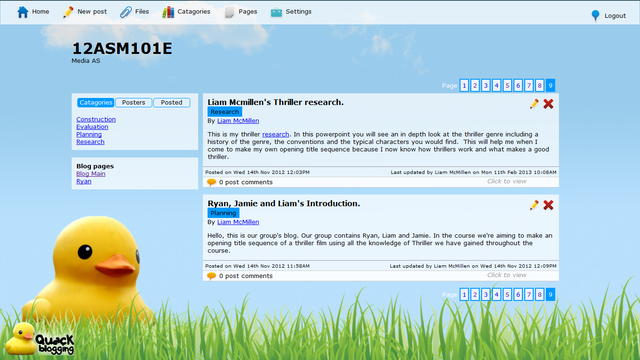Delete the Ryan, Jamie and Liam's Introduction post

(x=548, y=205)
